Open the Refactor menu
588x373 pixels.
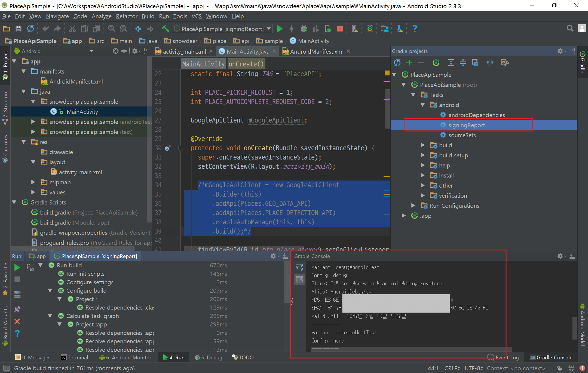click(127, 16)
